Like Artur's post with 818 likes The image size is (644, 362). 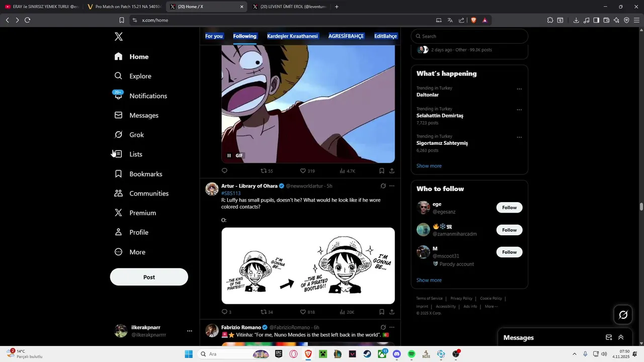307,312
